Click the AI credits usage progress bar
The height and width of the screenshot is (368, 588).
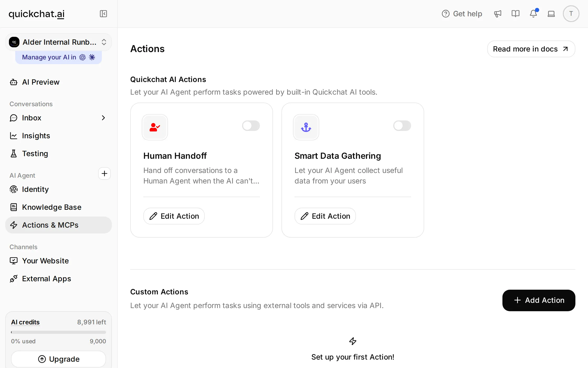click(59, 332)
